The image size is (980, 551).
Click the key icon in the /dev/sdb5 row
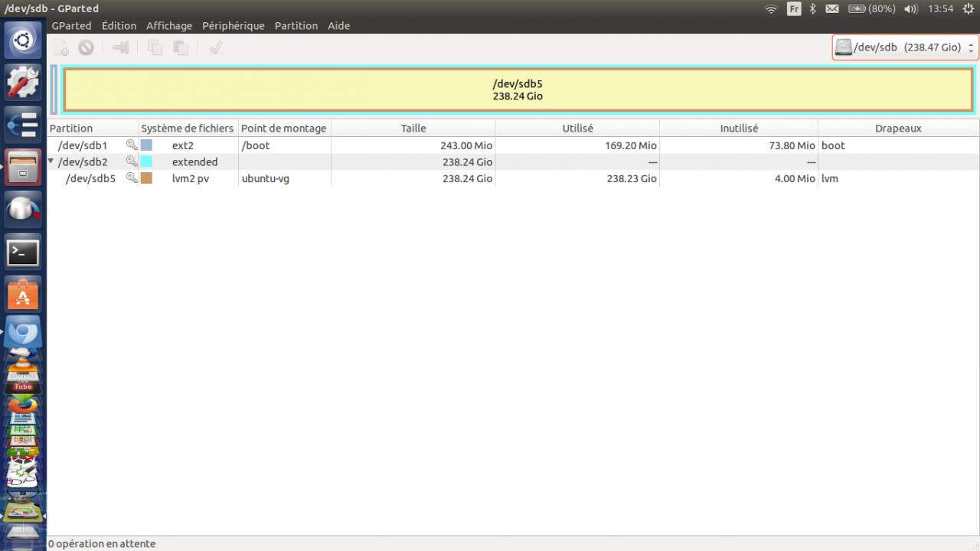(132, 178)
